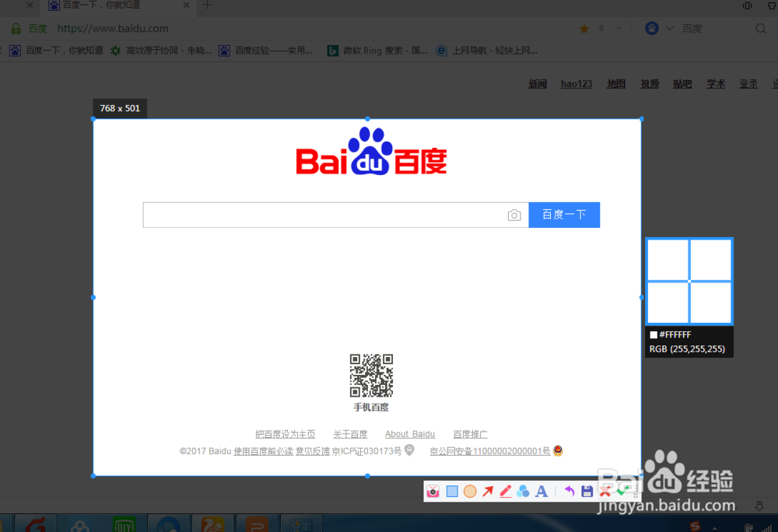The height and width of the screenshot is (532, 778).
Task: Open the 高效原于协同 bookmark
Action: [x=161, y=51]
